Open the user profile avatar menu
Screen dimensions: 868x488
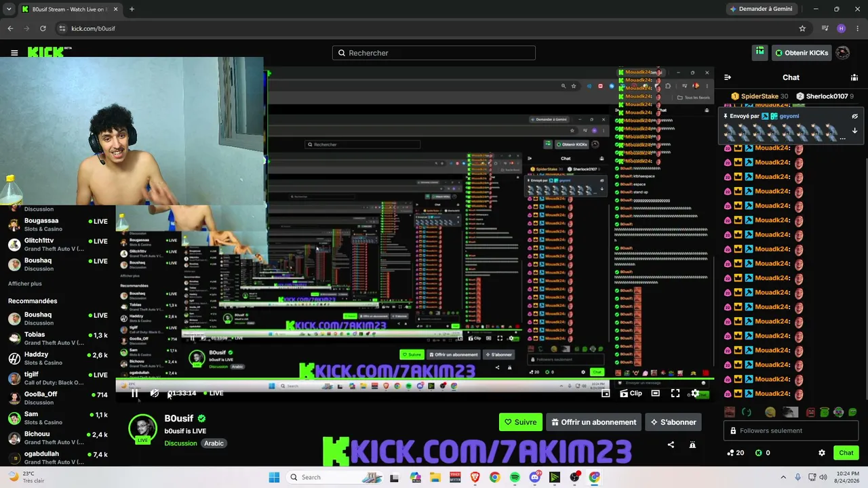click(843, 53)
